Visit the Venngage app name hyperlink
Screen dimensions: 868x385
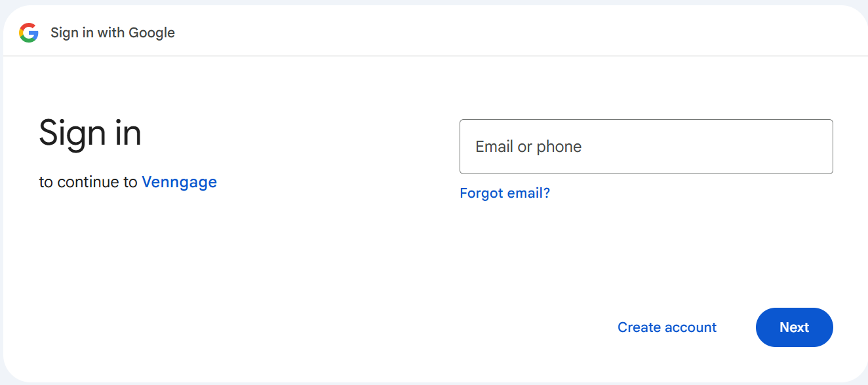click(x=179, y=182)
